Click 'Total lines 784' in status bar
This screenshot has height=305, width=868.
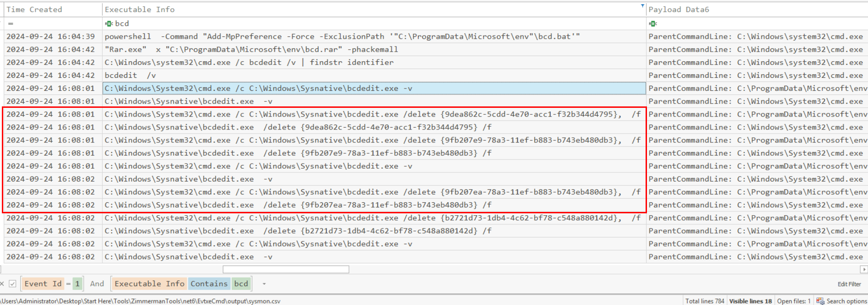(x=705, y=301)
